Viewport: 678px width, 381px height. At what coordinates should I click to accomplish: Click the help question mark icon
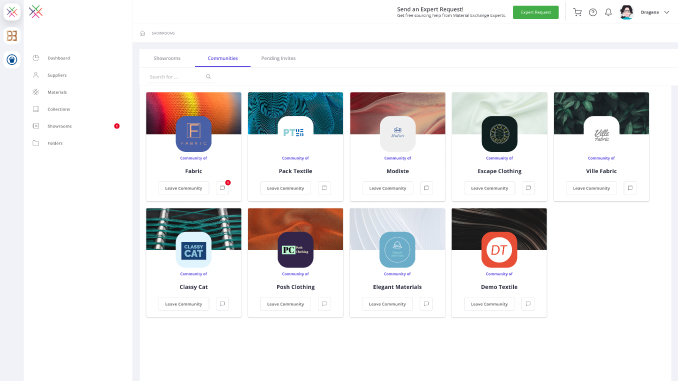click(x=593, y=12)
